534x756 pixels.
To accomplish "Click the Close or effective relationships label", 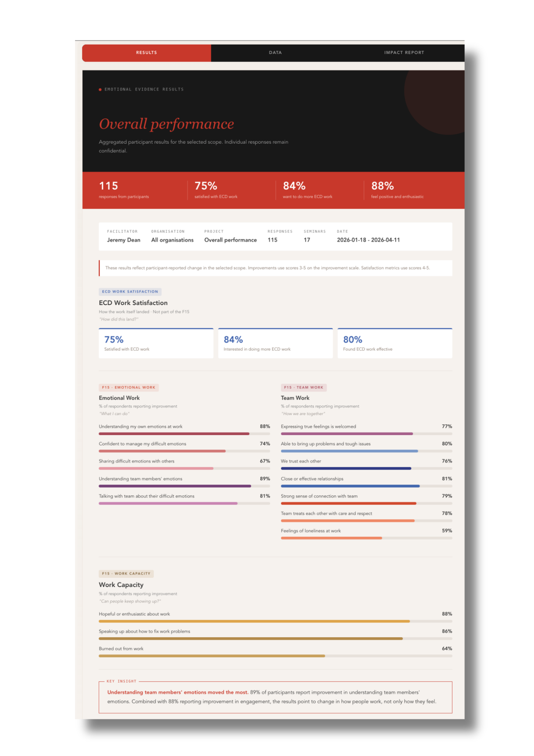I will (x=312, y=479).
